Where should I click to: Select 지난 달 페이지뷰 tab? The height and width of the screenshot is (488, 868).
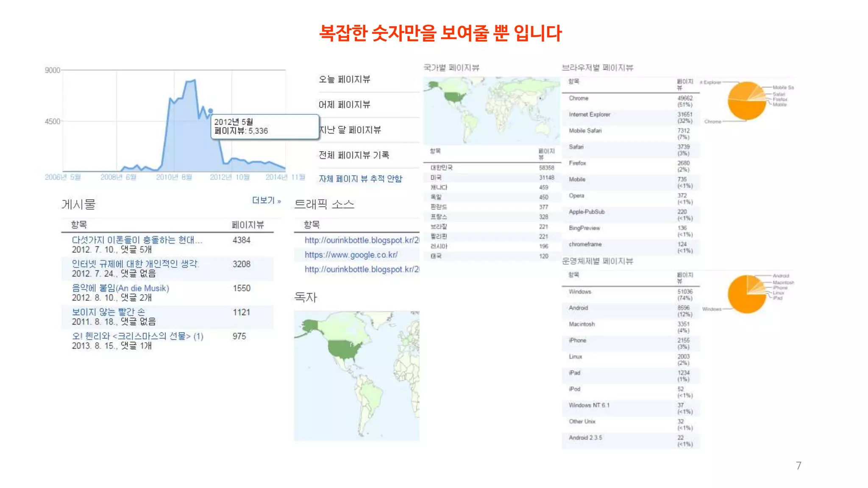pyautogui.click(x=350, y=130)
